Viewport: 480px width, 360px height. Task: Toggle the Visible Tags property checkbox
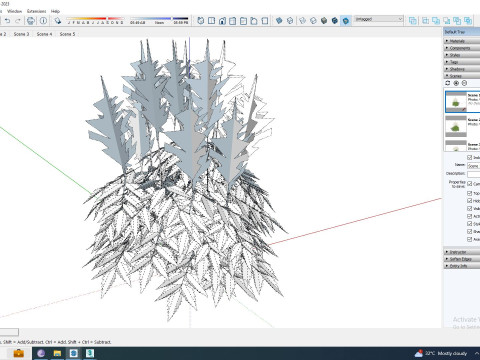tap(469, 208)
